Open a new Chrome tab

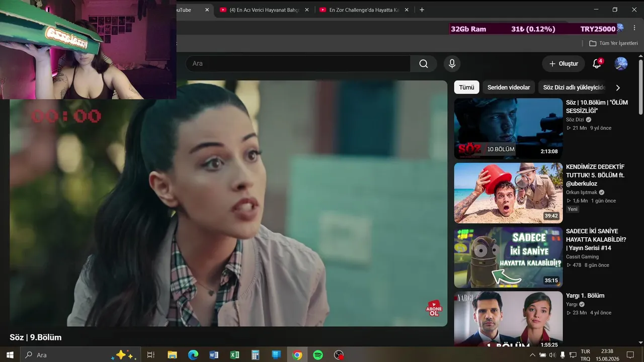422,10
